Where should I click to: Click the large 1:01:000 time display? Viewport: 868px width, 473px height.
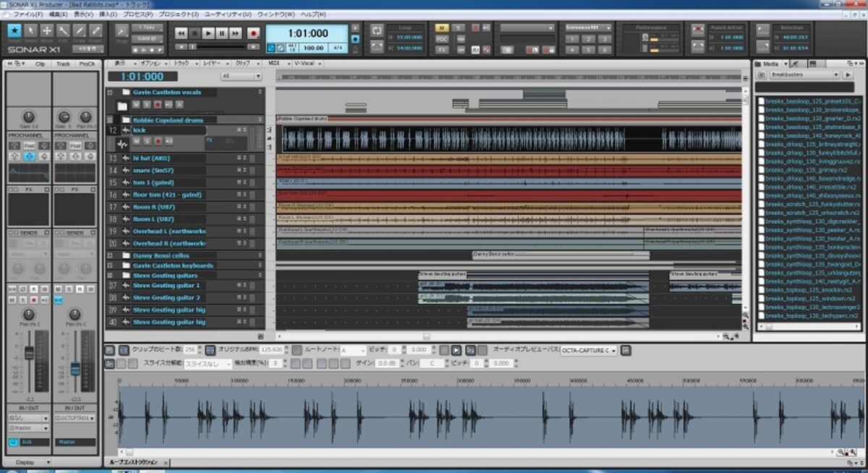coord(308,33)
